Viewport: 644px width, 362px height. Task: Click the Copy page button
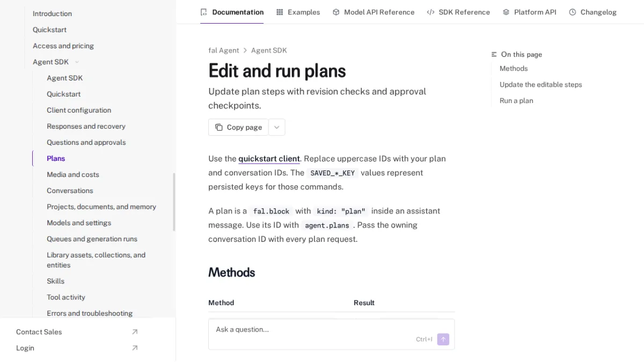238,127
